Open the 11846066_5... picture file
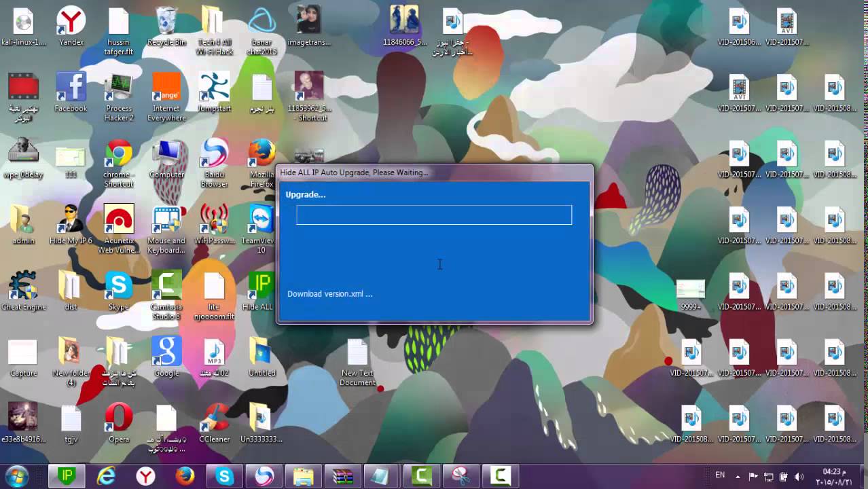This screenshot has width=868, height=489. tap(404, 26)
